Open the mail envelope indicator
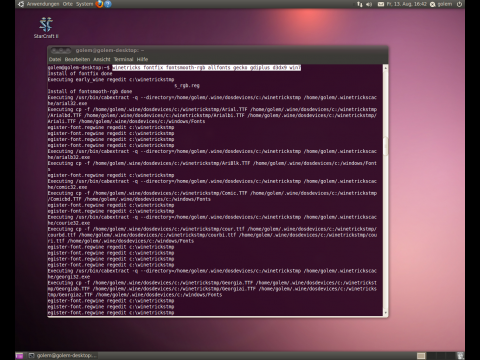The image size is (480, 360). click(381, 4)
